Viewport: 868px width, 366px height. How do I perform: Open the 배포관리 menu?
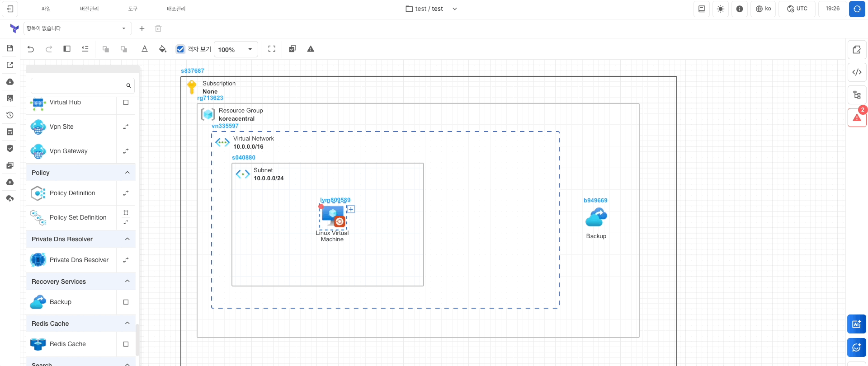pyautogui.click(x=176, y=9)
